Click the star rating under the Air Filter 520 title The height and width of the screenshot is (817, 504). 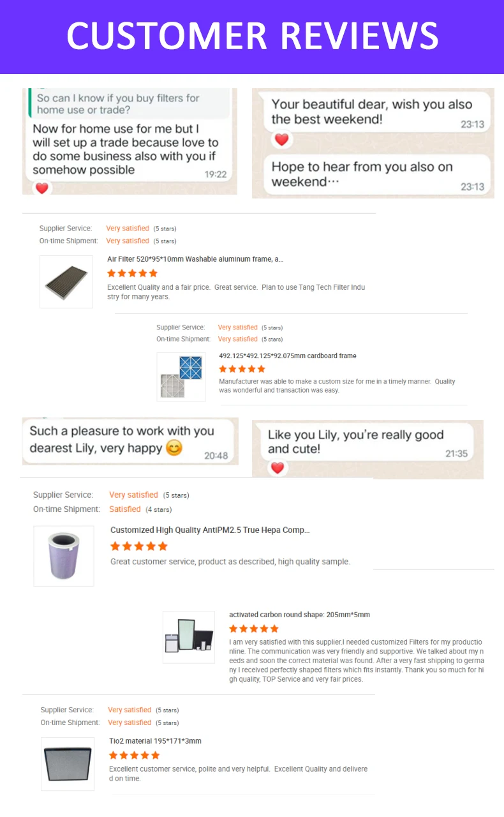132,273
